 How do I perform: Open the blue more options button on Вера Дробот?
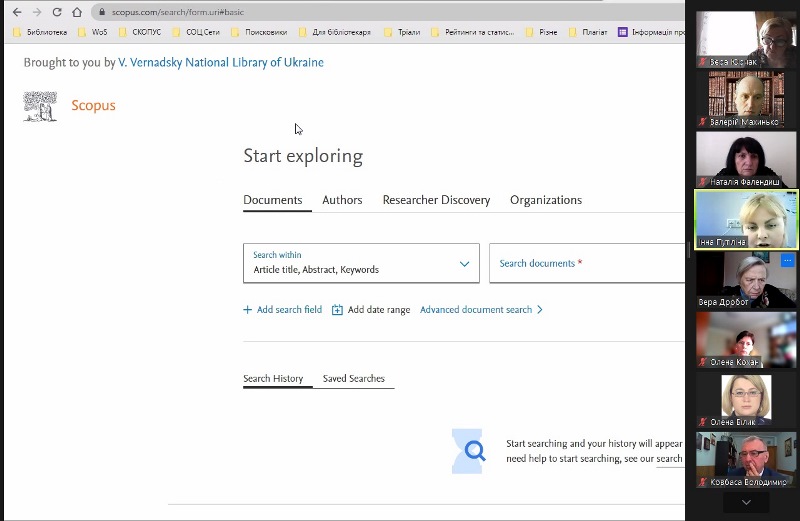click(788, 260)
